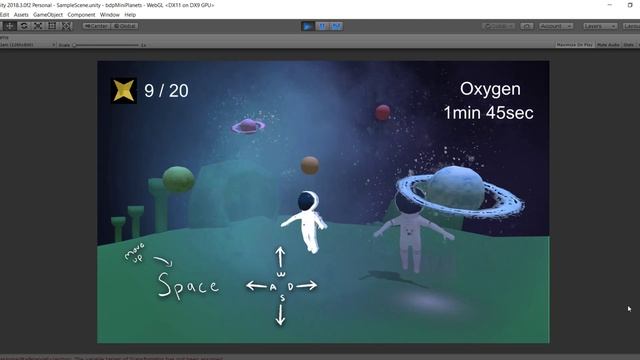Open the Edit menu
This screenshot has width=640, height=360.
[x=4, y=15]
